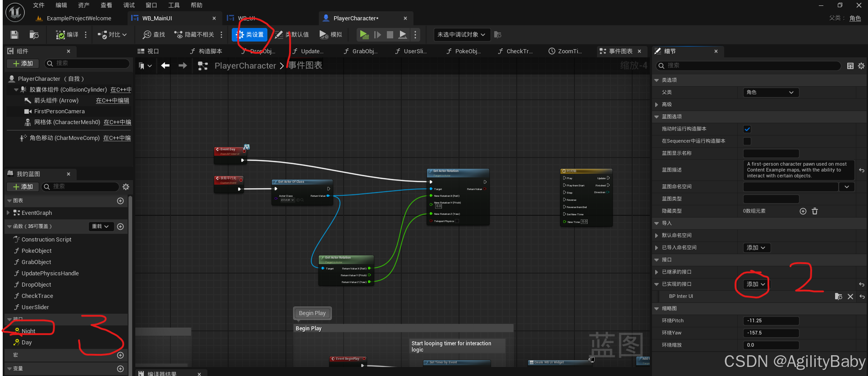Enable Run Construction Script in Sequencer checkbox

coord(747,141)
